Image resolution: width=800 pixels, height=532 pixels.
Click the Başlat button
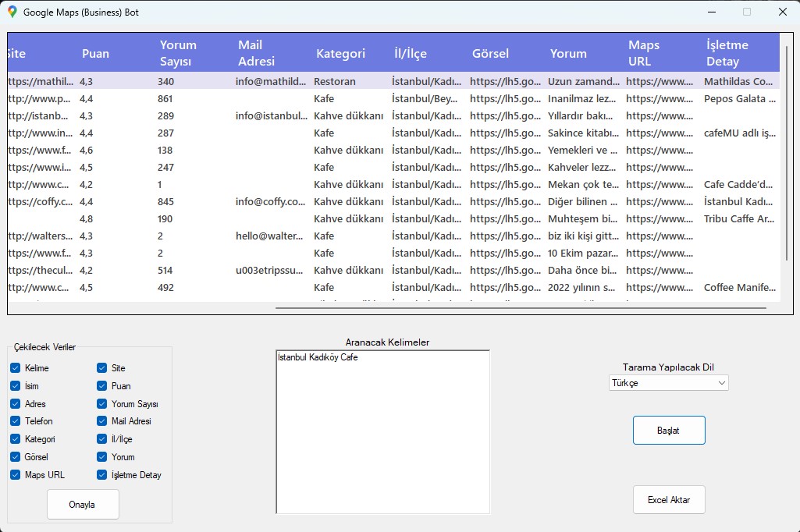click(669, 431)
